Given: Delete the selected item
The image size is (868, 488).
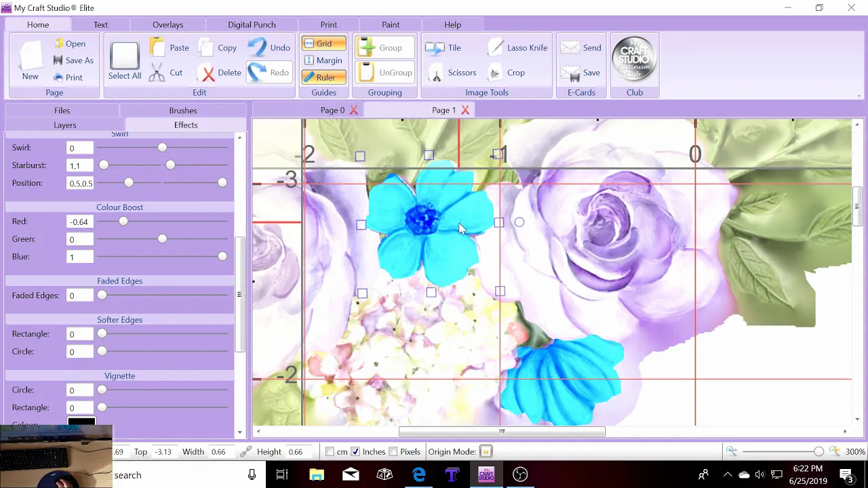Looking at the screenshot, I should 220,73.
